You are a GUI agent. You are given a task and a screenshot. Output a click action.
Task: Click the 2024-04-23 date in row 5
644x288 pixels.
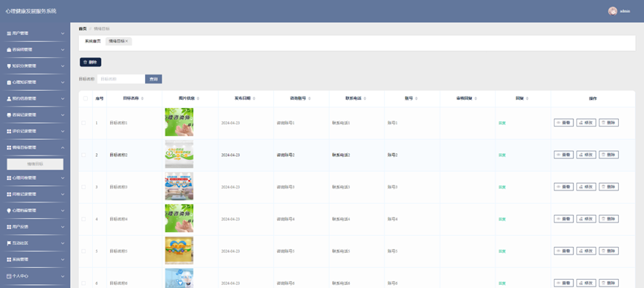pyautogui.click(x=230, y=251)
